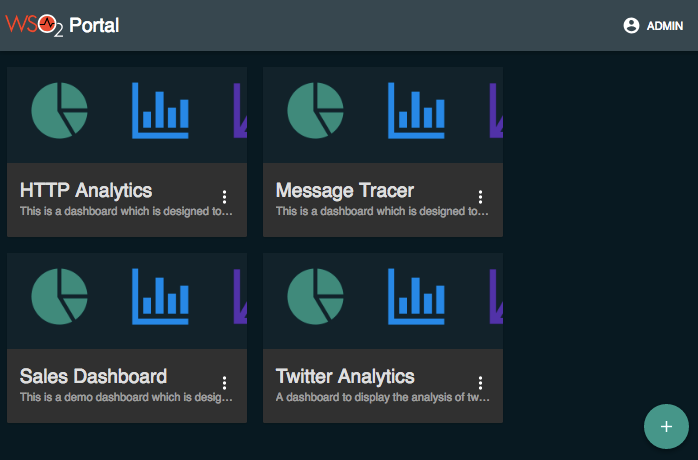The width and height of the screenshot is (698, 460).
Task: Click the add new dashboard plus button
Action: (x=666, y=427)
